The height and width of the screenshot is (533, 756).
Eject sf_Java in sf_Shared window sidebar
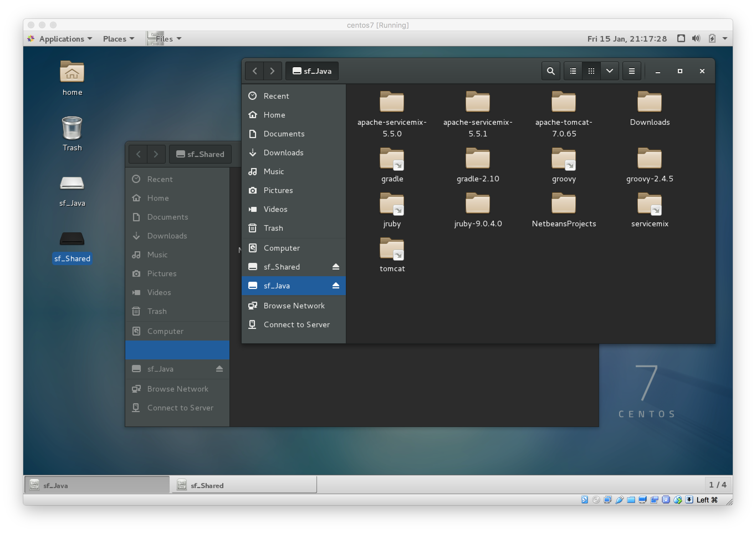(219, 368)
